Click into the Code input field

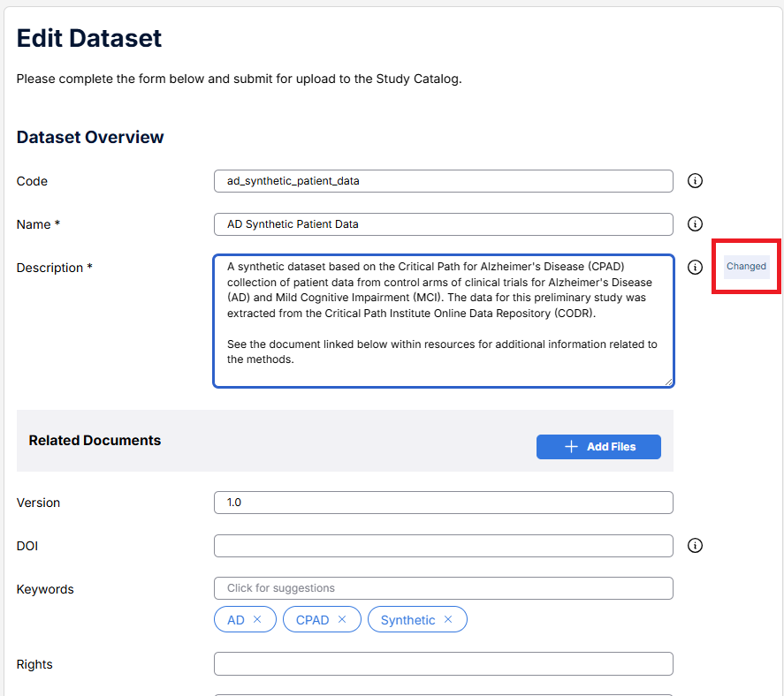pos(443,181)
